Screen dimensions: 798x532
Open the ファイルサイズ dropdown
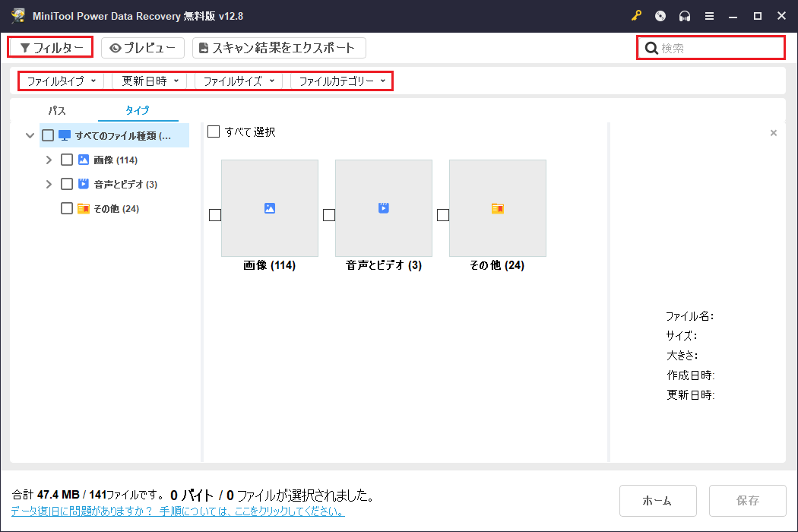pos(237,81)
